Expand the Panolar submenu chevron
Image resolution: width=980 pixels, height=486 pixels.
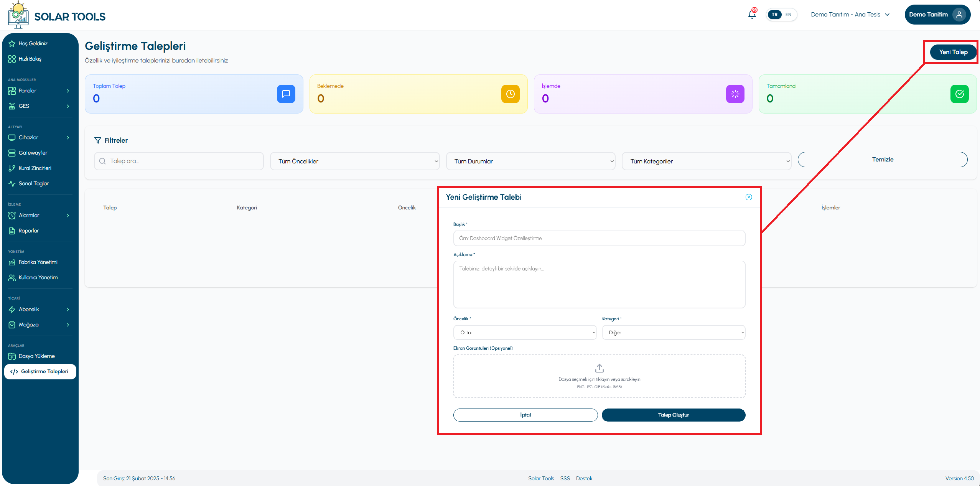(x=68, y=91)
